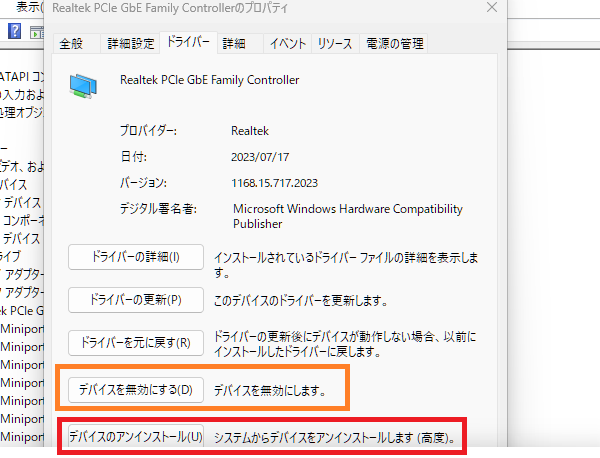
Task: Click デバイスを無効にする(D) button
Action: tap(136, 390)
